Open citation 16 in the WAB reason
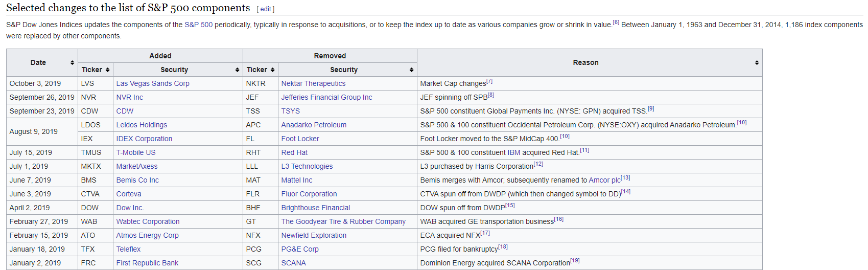Viewport: 868px width, 270px height. pos(559,219)
